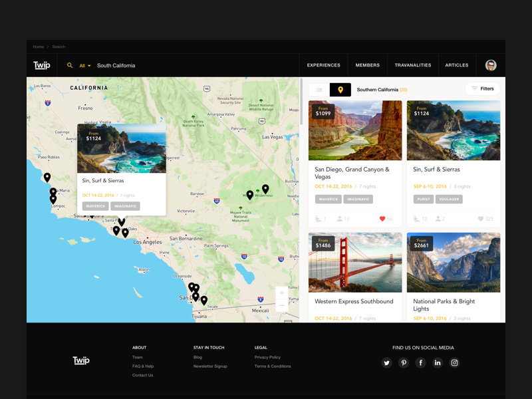Open the Blog footer link

[x=198, y=357]
